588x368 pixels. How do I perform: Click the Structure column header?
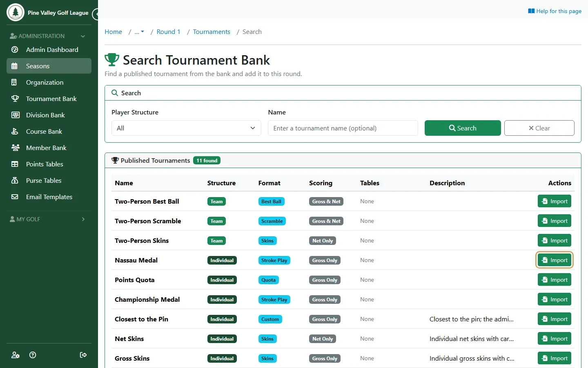click(221, 183)
